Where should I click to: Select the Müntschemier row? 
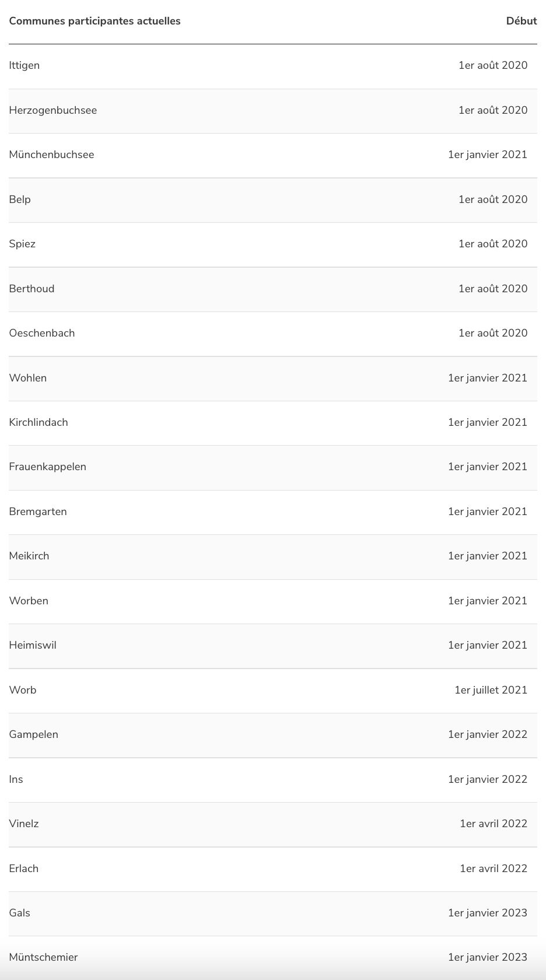273,958
